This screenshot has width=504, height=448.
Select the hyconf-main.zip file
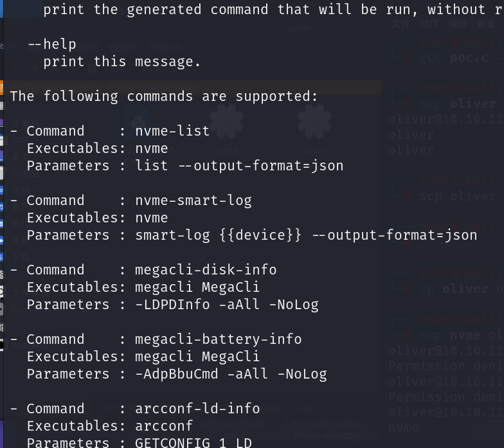click(x=328, y=435)
